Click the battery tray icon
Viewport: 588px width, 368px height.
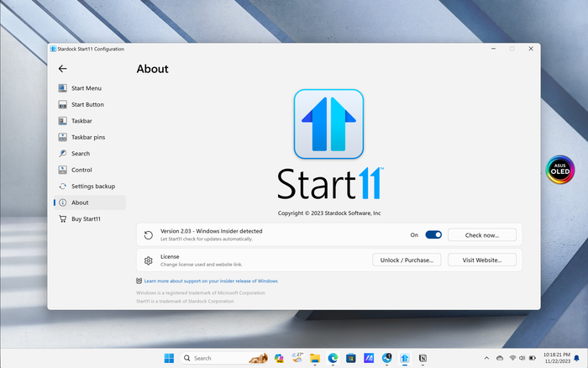[532, 358]
